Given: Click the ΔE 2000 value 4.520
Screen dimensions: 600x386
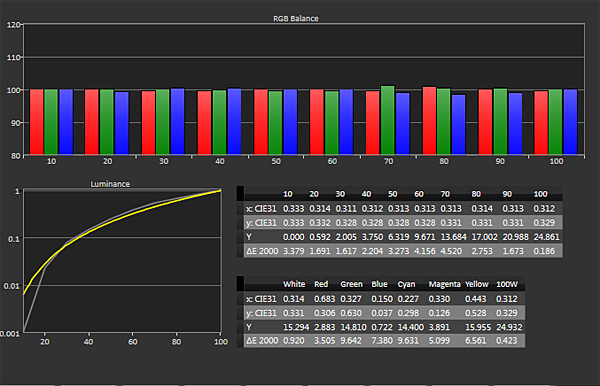Looking at the screenshot, I should pyautogui.click(x=451, y=251).
